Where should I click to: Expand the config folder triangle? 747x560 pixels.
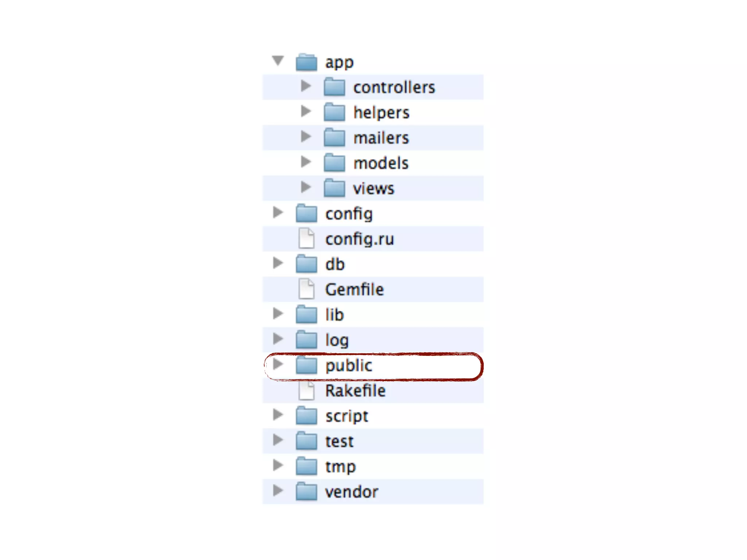[x=278, y=212]
